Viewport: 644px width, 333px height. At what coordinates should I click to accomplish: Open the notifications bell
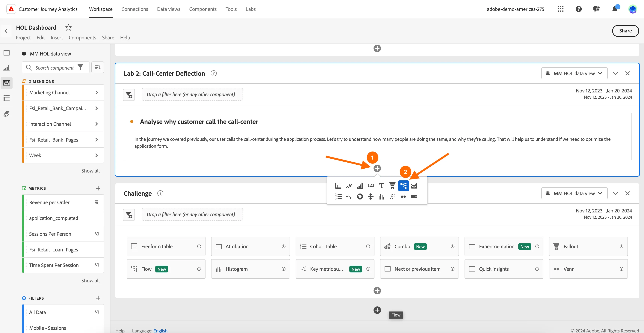click(x=615, y=9)
